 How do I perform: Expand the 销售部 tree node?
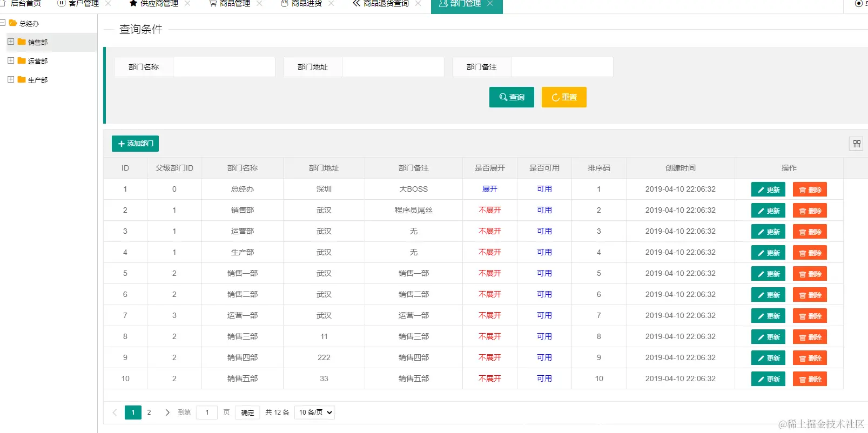(x=11, y=42)
